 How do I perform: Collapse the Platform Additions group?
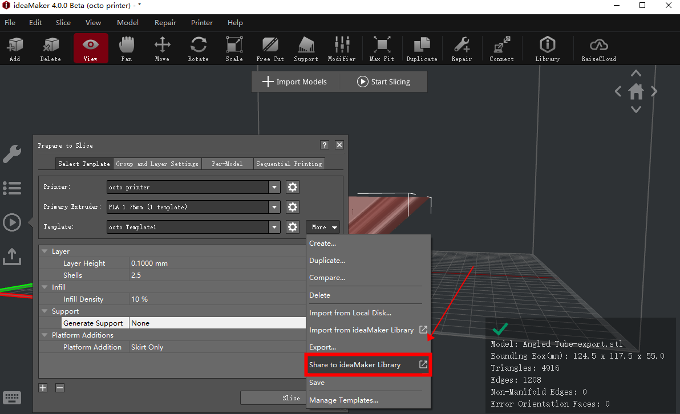click(45, 335)
